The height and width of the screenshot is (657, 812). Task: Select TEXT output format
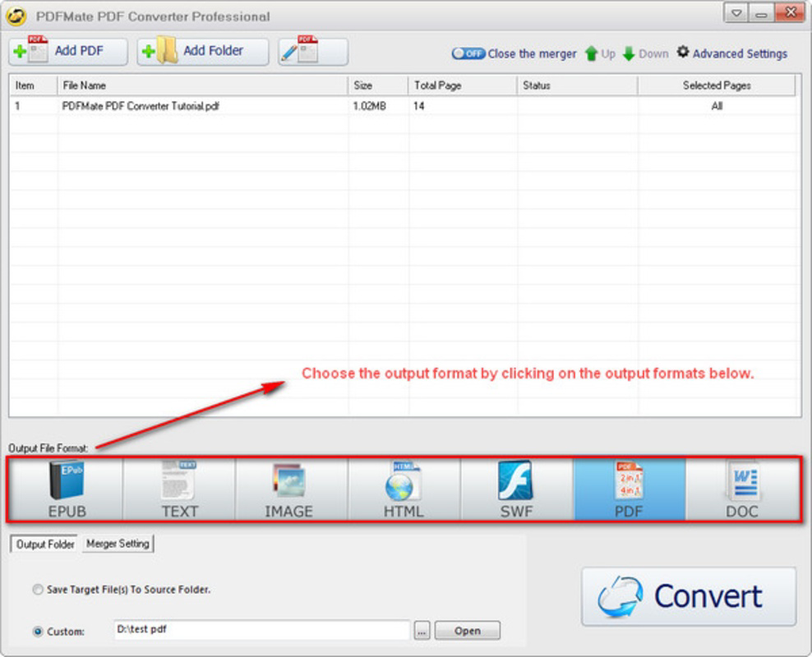[179, 489]
